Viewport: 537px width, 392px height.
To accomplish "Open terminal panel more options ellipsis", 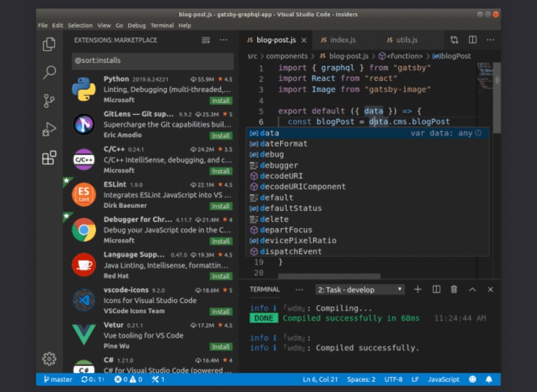I will 299,290.
